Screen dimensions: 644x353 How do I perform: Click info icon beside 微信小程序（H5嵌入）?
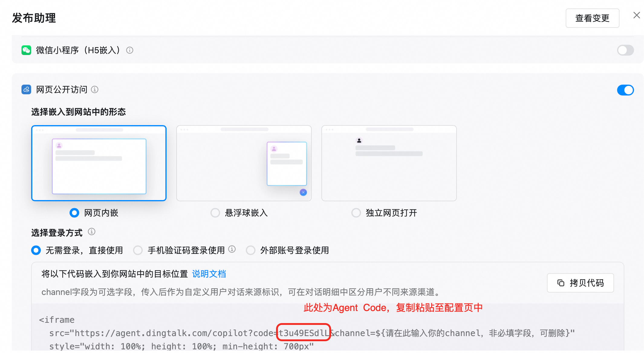[130, 50]
